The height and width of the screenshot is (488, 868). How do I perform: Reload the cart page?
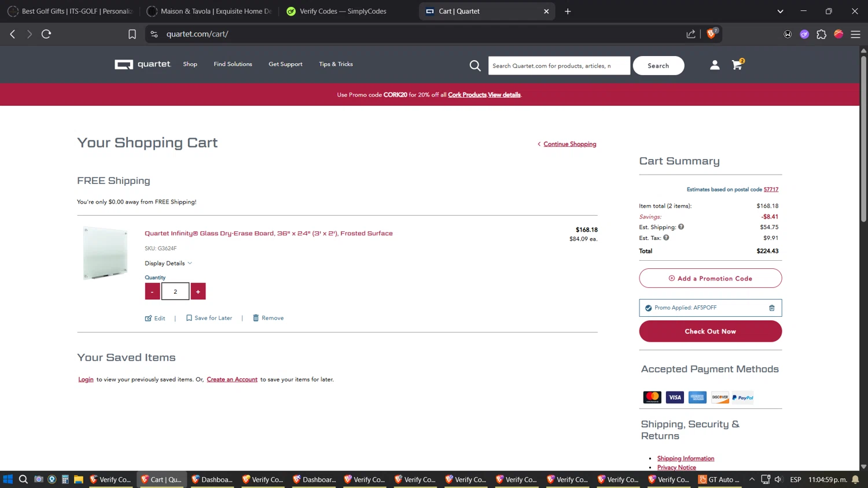46,34
